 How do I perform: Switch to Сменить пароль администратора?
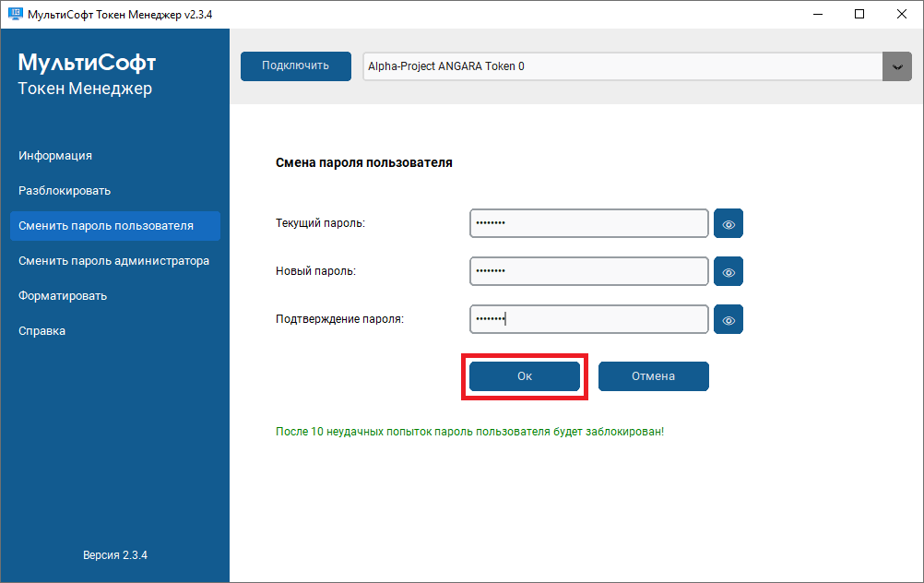[x=114, y=261]
